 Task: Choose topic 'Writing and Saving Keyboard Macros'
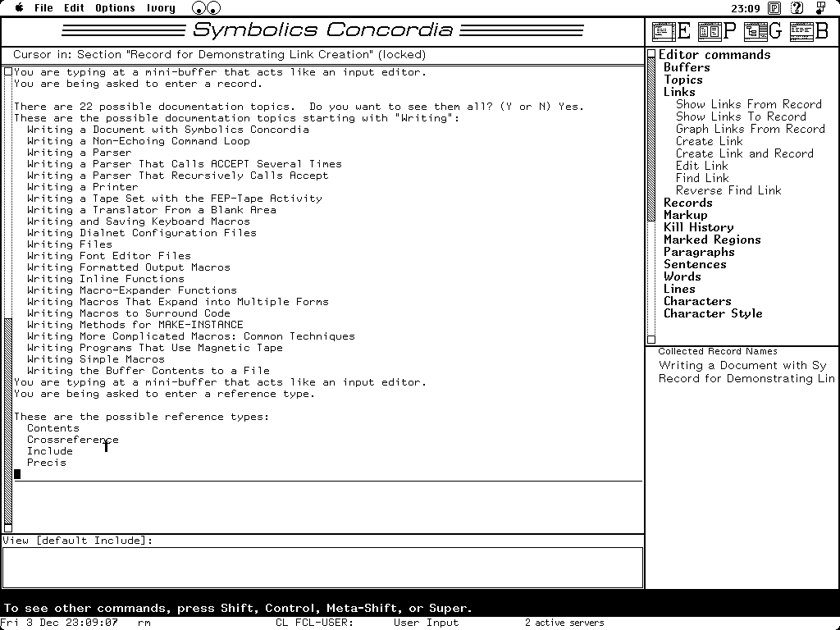pos(138,221)
